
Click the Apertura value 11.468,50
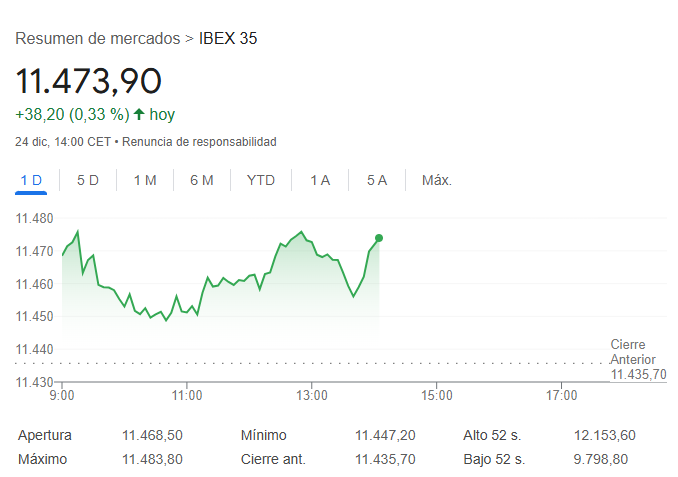(x=152, y=435)
